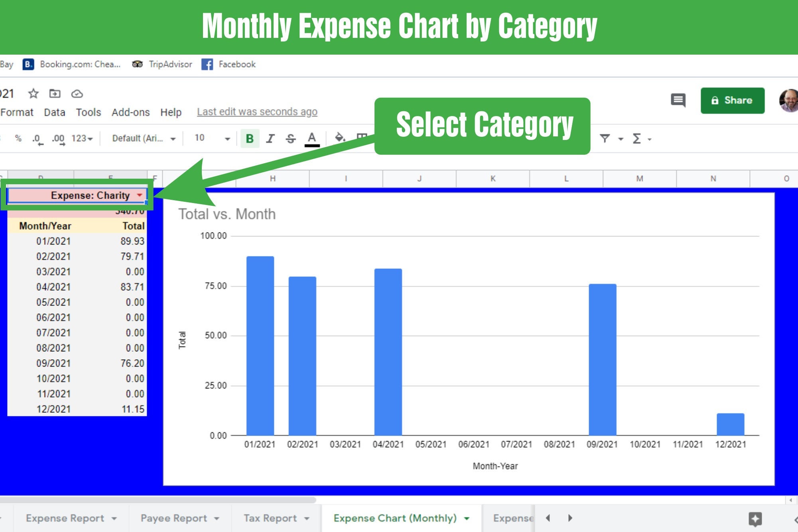Select the percent format icon
The height and width of the screenshot is (532, 798).
point(17,138)
